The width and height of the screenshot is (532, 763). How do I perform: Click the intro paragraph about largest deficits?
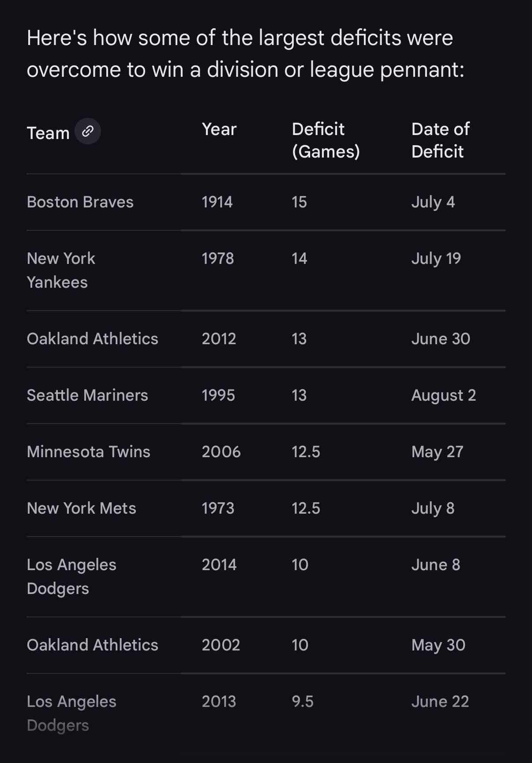tap(246, 53)
